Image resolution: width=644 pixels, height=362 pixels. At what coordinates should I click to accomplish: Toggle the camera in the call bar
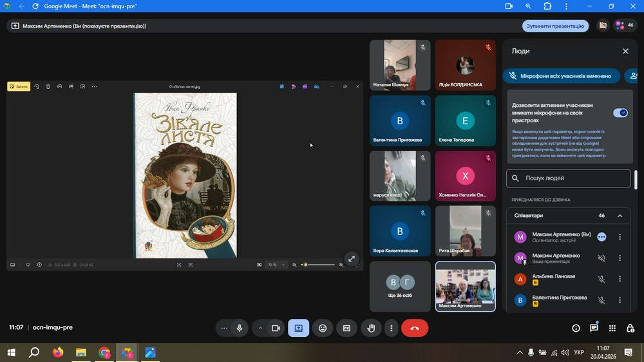click(x=276, y=328)
